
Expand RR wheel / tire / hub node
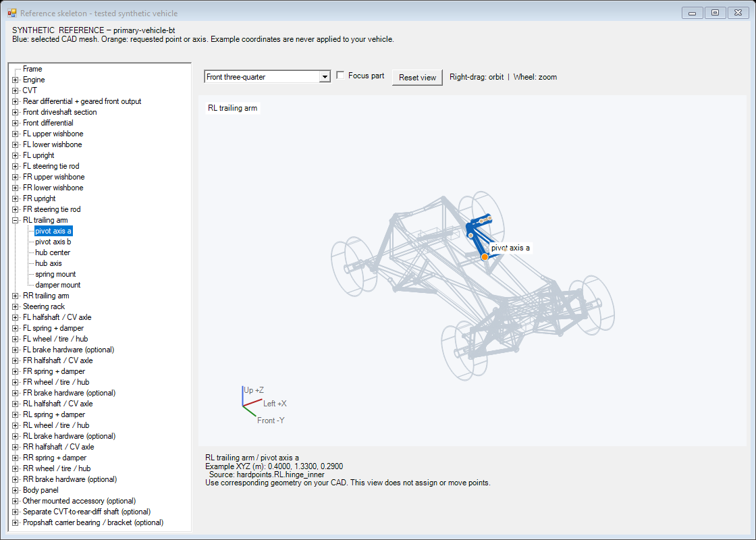[x=16, y=468]
